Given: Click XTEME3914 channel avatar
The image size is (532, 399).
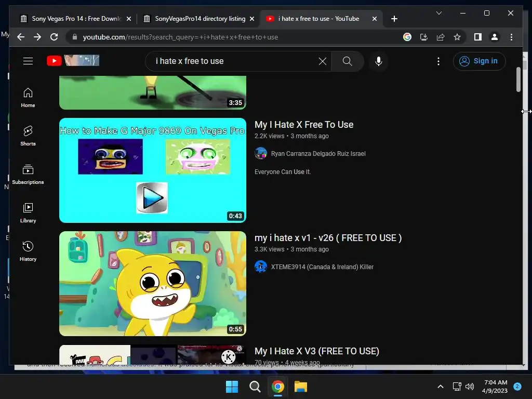Looking at the screenshot, I should (261, 267).
